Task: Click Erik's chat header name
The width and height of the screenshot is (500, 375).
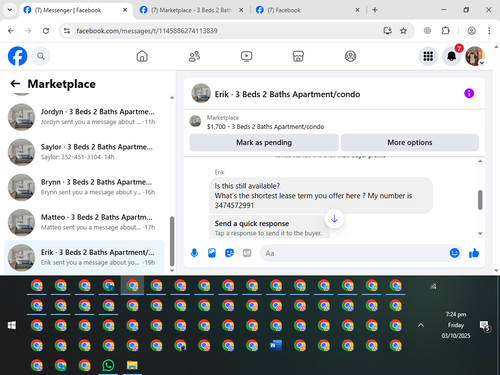Action: point(287,94)
